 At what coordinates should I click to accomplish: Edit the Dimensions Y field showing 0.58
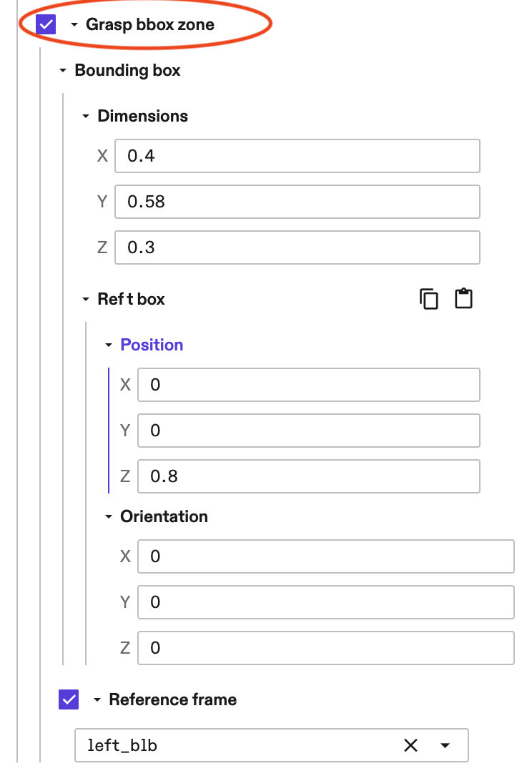tap(297, 202)
